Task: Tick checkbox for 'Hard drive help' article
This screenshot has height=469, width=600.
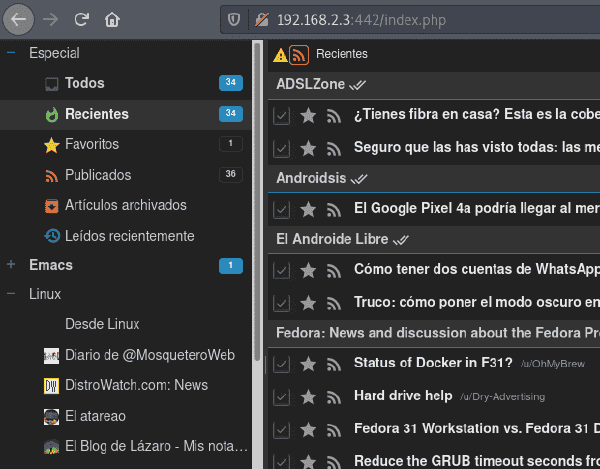Action: [281, 397]
